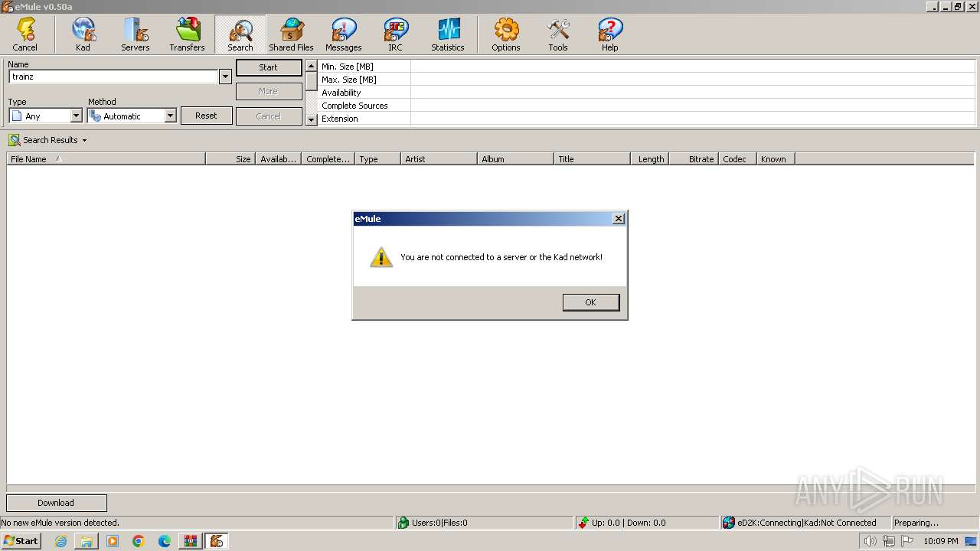Open the Options dialog
The height and width of the screenshot is (551, 980).
[505, 34]
